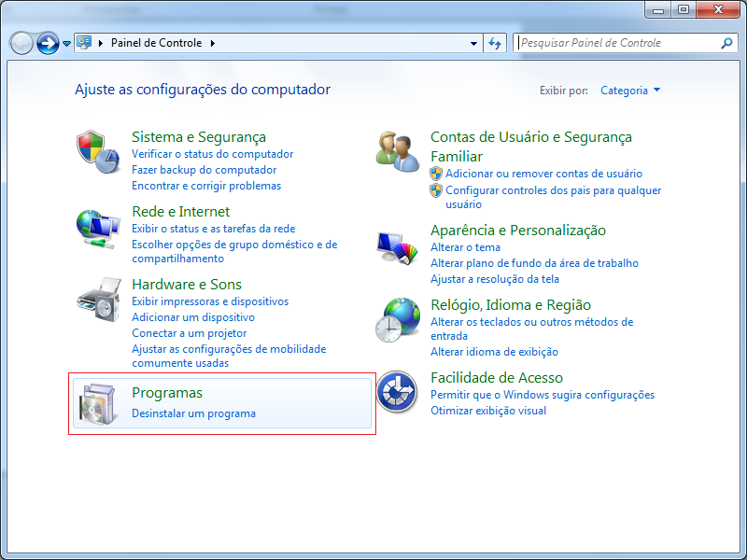
Task: Expand the Painel de Controle breadcrumb arrow
Action: pos(213,43)
